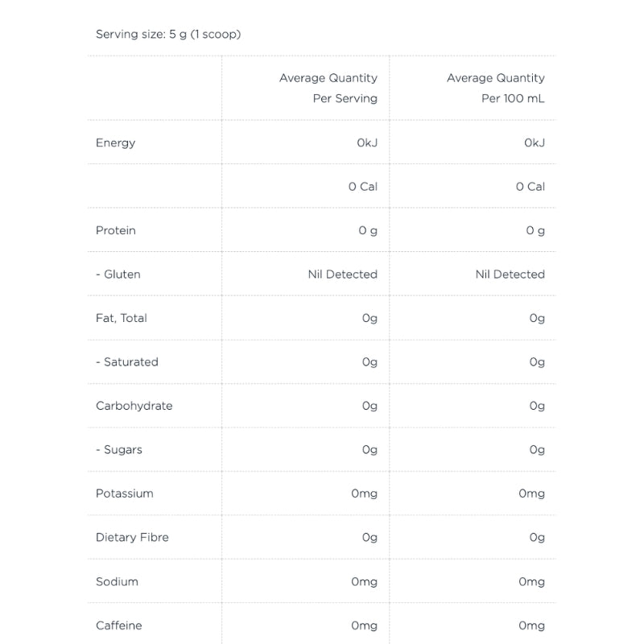
Task: Click the Energy row label
Action: (x=115, y=143)
